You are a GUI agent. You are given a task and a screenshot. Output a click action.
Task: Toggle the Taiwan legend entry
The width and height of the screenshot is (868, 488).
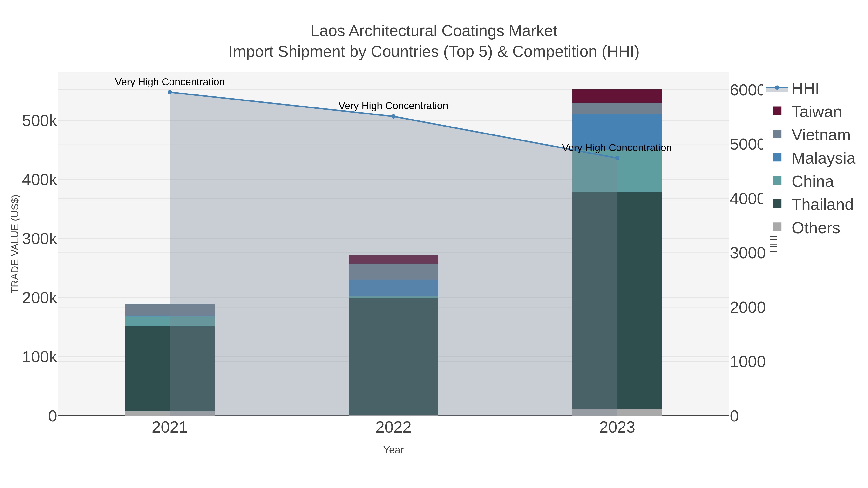807,112
